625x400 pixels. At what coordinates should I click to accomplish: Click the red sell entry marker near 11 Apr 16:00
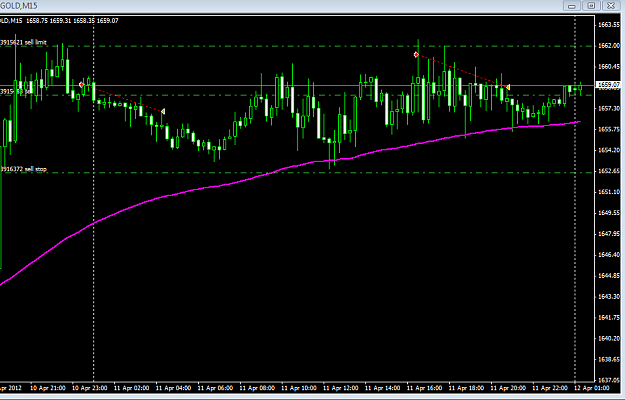coord(416,55)
